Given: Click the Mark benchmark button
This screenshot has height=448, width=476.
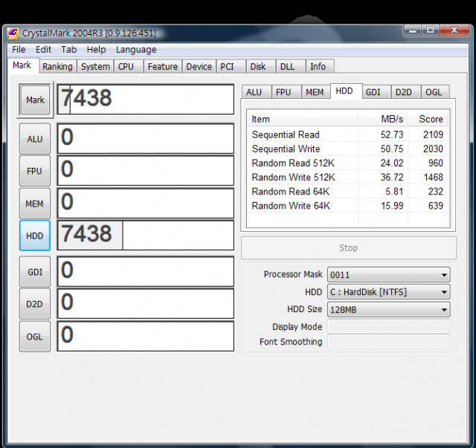Looking at the screenshot, I should coord(35,100).
